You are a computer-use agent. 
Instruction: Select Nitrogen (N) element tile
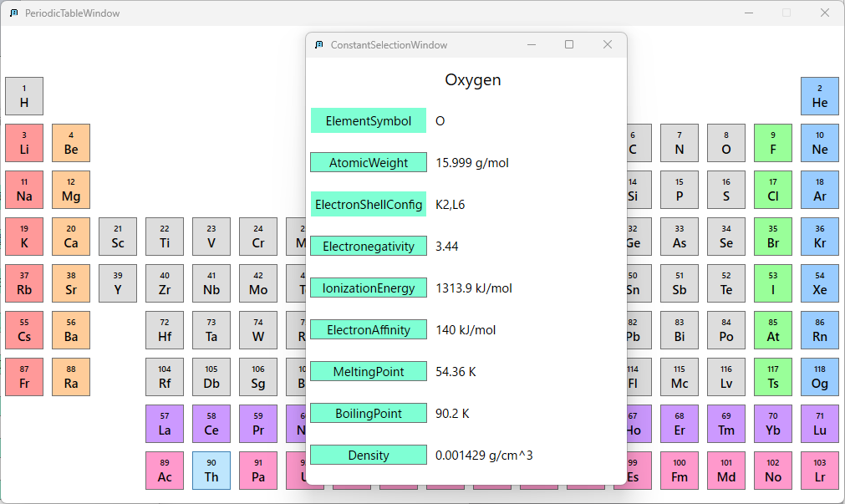click(680, 143)
